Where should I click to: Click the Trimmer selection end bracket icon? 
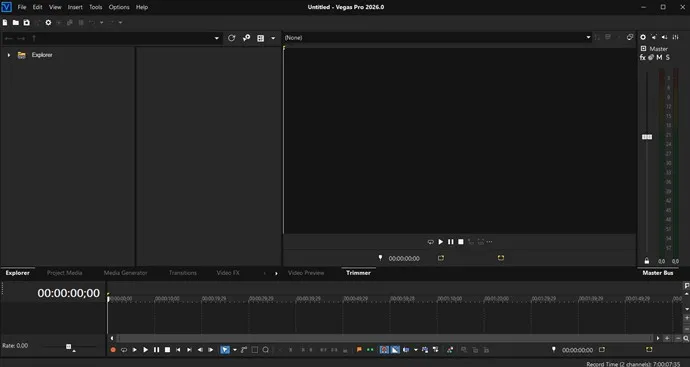click(x=501, y=258)
